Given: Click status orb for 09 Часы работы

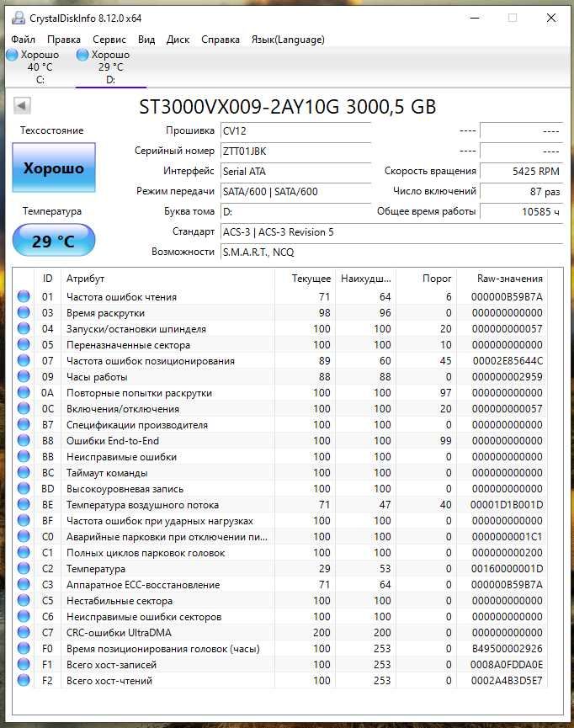Looking at the screenshot, I should 24,376.
